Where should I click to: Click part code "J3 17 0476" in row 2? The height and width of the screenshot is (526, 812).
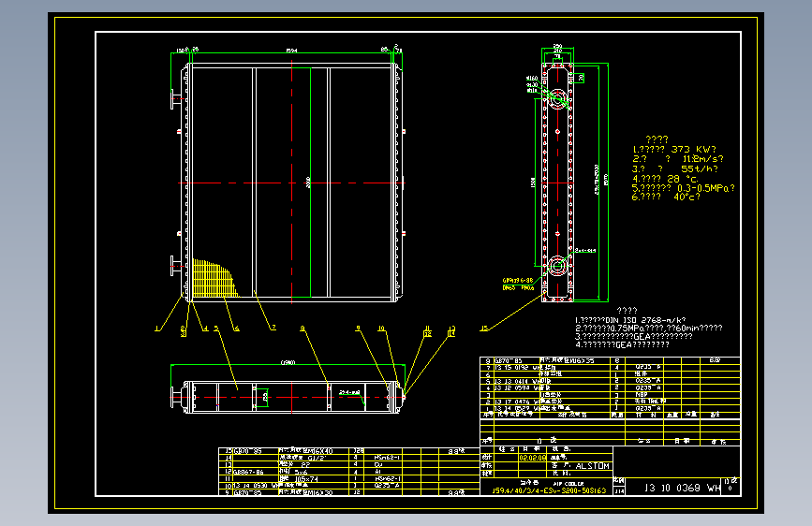(x=513, y=402)
